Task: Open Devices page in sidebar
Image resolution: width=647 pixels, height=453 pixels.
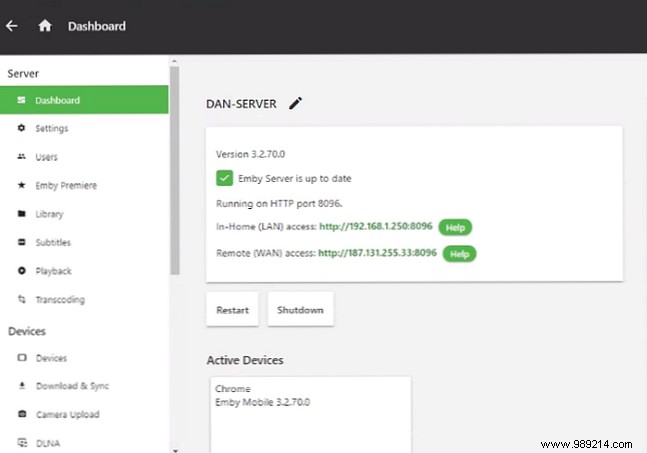Action: [84, 358]
